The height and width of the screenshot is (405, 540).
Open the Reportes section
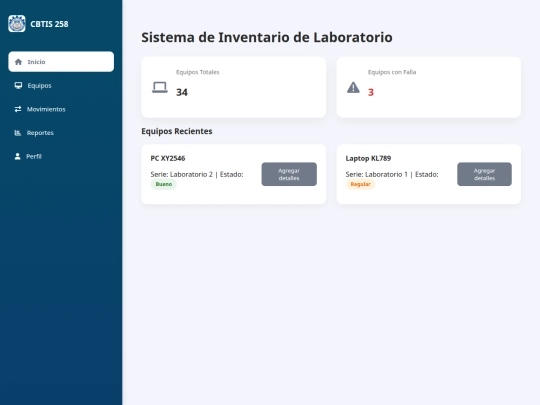61,133
